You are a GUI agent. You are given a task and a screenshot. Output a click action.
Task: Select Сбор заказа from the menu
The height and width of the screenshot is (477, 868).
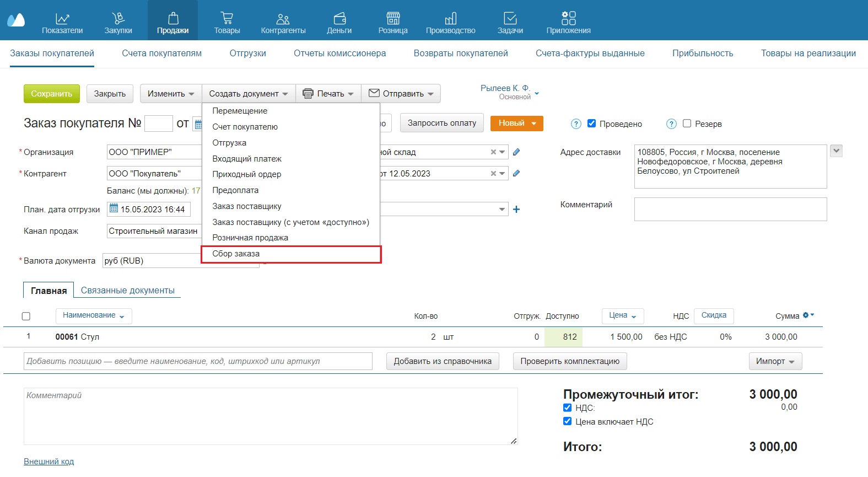pos(236,254)
